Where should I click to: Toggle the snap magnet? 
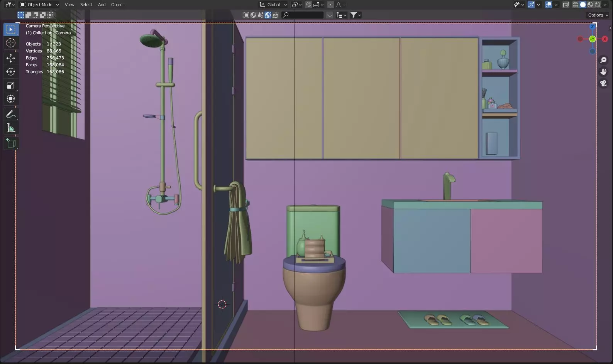coord(308,5)
